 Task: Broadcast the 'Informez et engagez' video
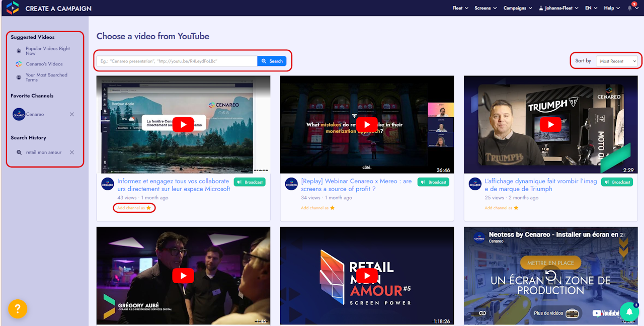(250, 182)
